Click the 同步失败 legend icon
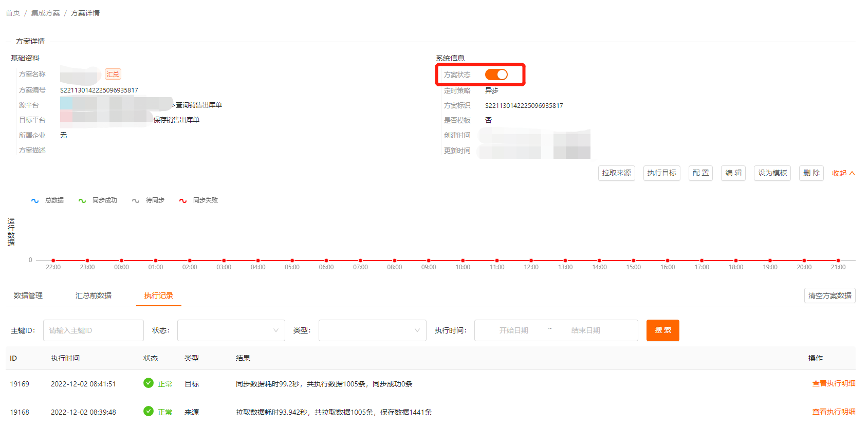This screenshot has height=426, width=868. click(x=183, y=201)
